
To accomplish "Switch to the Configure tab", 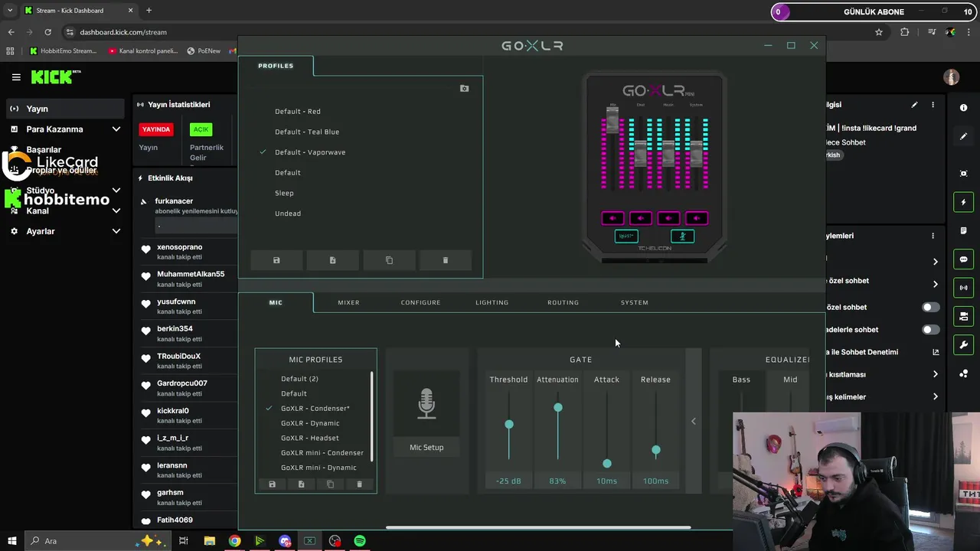I will click(420, 302).
